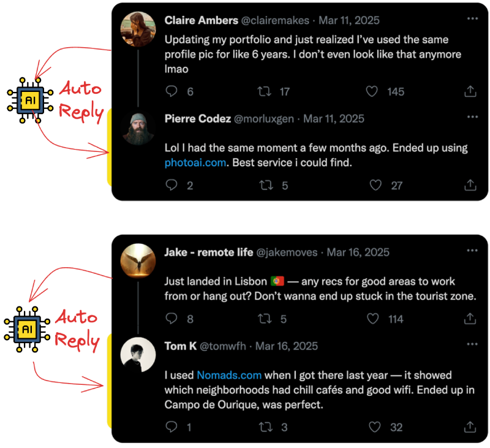
Task: Like Tom K's reply with 32 likes
Action: pos(374,427)
